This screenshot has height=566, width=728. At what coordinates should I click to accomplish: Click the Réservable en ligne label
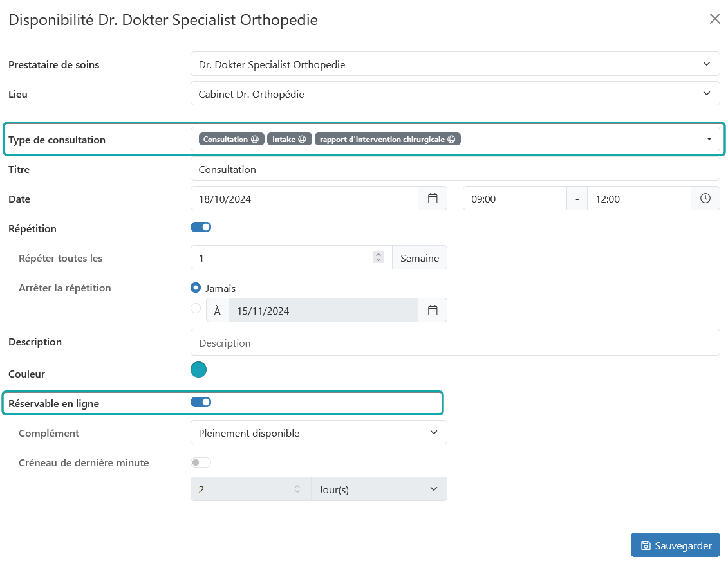(x=54, y=403)
